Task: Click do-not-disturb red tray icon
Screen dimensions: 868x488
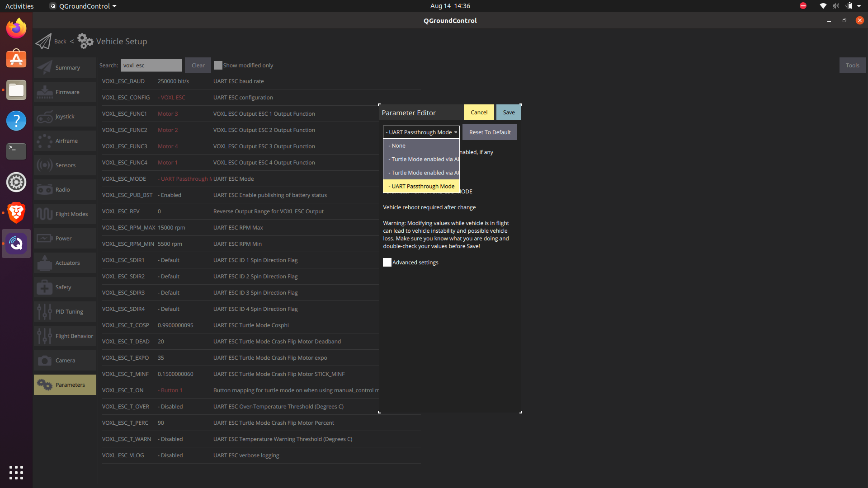Action: coord(803,6)
